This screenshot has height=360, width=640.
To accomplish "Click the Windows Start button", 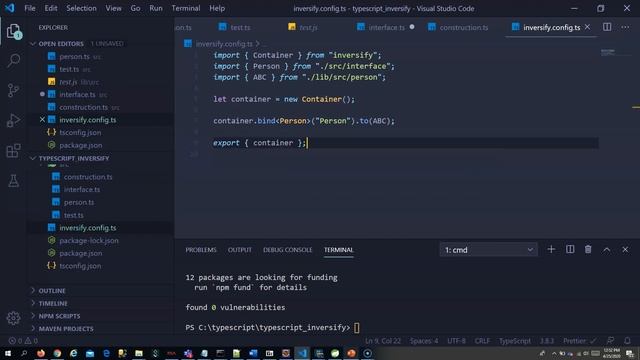I will [x=8, y=353].
